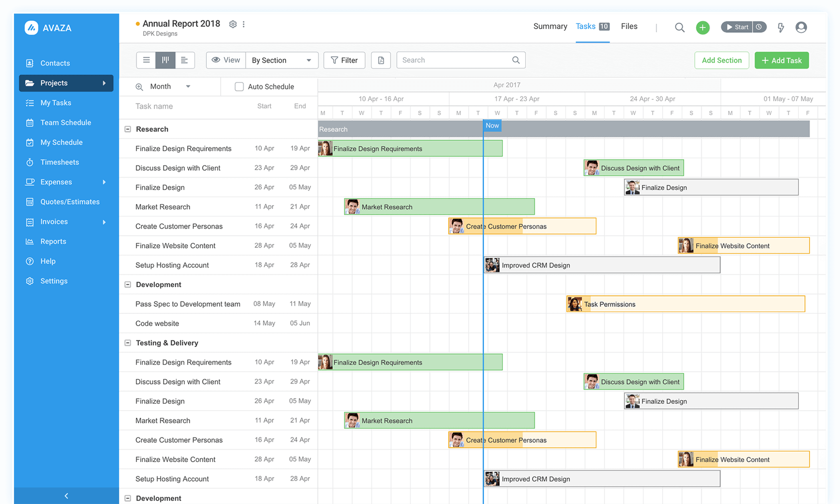840x504 pixels.
Task: Open the Reports section
Action: (x=53, y=241)
